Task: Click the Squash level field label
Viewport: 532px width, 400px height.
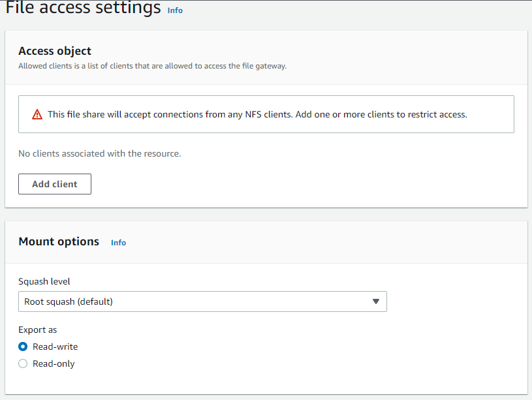Action: coord(44,281)
